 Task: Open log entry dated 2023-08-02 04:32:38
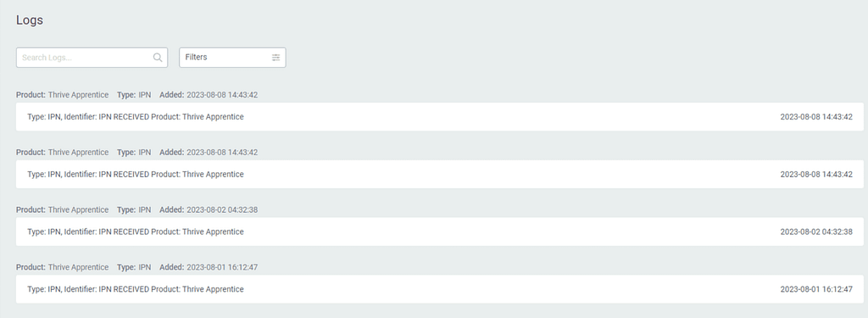pyautogui.click(x=440, y=232)
